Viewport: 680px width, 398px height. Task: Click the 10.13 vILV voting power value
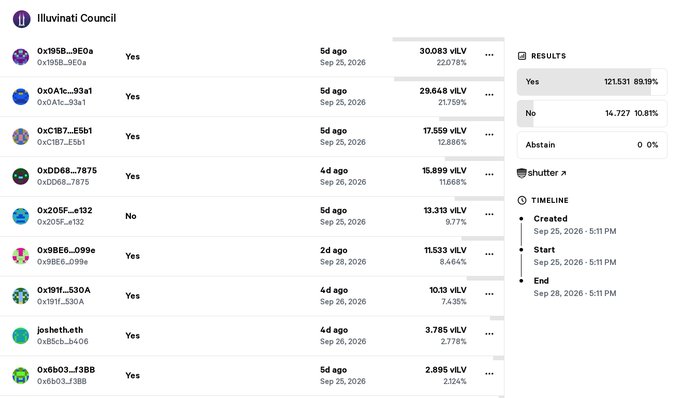[x=448, y=290]
